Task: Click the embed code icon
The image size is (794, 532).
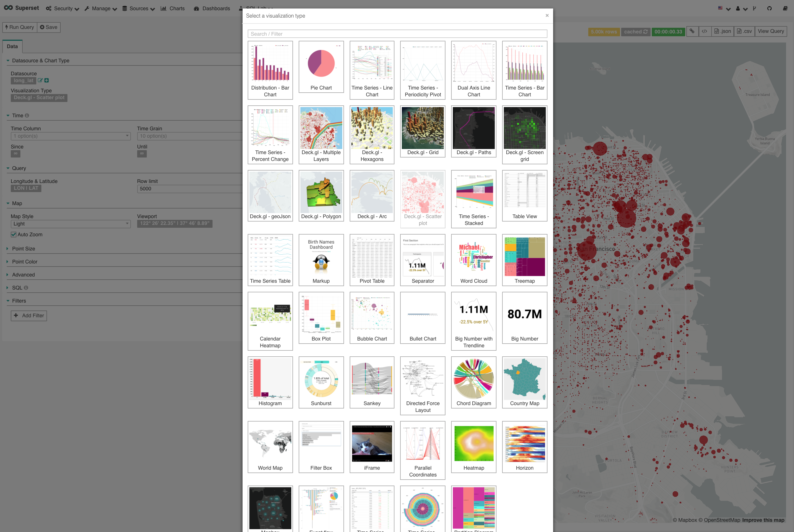Action: point(704,31)
